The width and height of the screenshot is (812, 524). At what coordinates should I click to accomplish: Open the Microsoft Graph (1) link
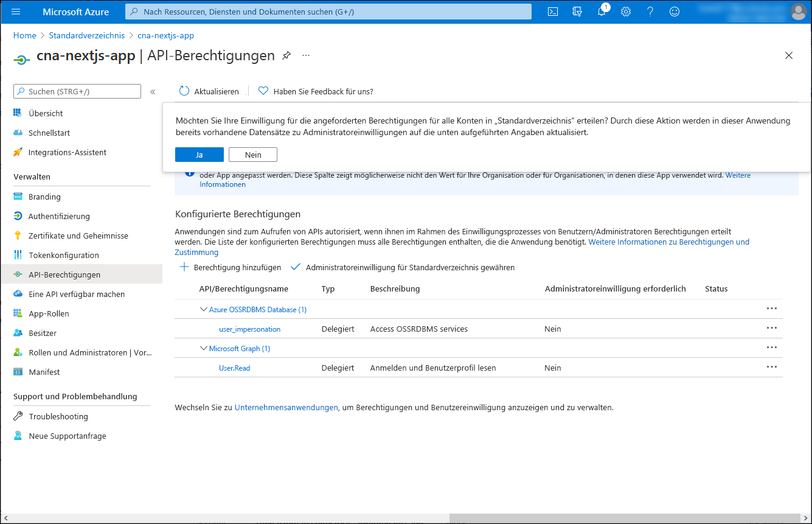[240, 348]
